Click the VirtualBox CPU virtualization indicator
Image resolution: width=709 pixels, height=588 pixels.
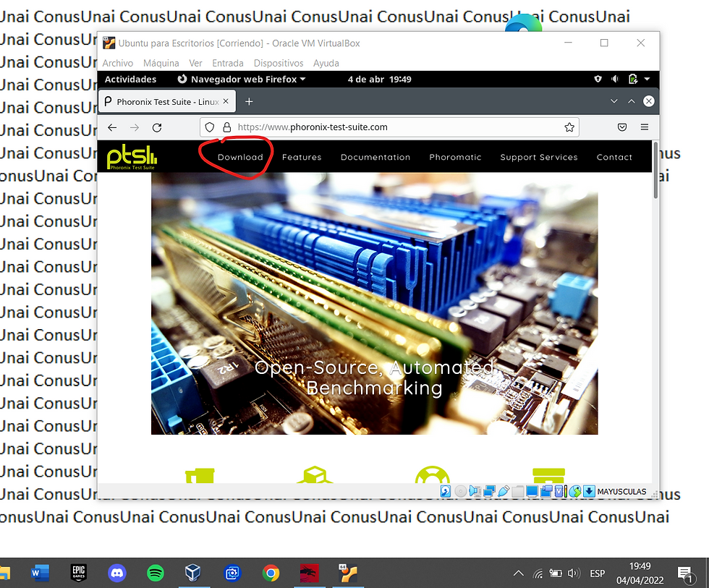point(561,491)
